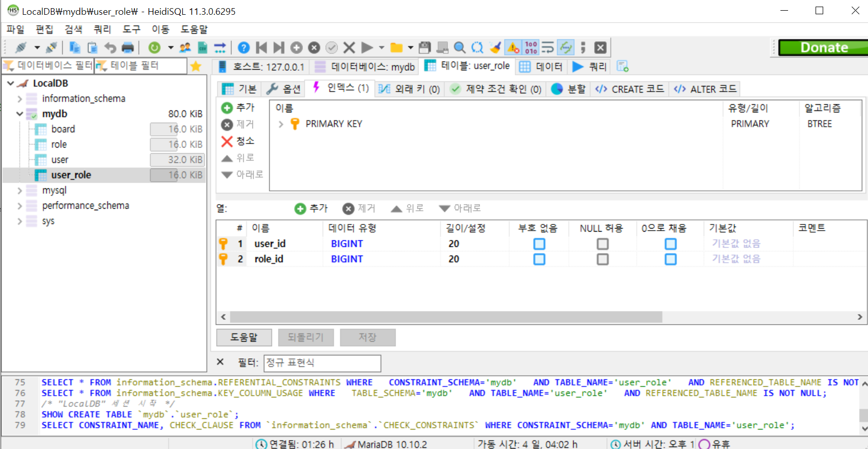Switch to the 데이터 tab
Image resolution: width=868 pixels, height=449 pixels.
[x=541, y=67]
